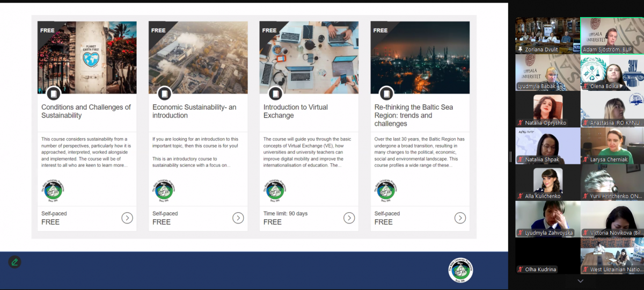Select Adam Sjöström's video tile
This screenshot has width=644, height=290.
point(612,35)
